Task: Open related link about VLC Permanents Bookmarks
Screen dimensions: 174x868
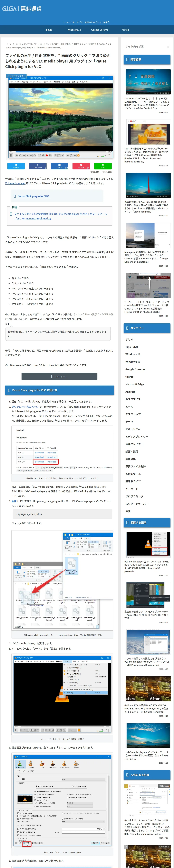Action: 60,216
